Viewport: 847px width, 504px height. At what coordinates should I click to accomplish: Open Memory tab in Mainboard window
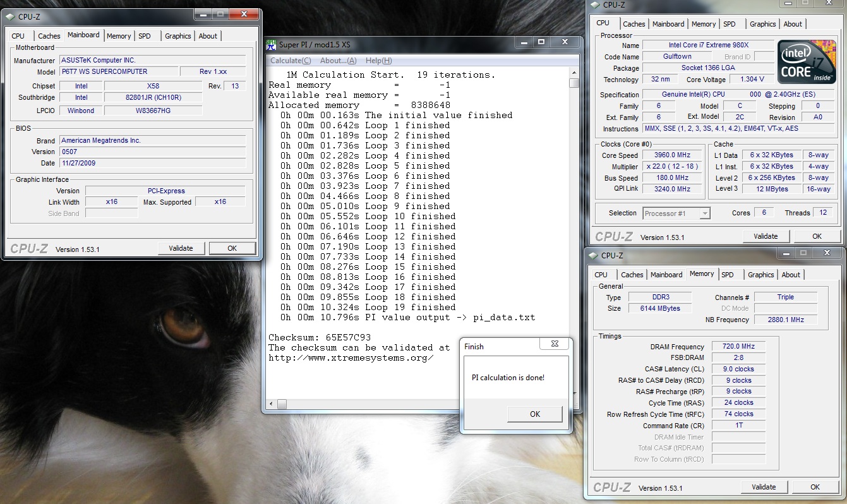(x=119, y=36)
